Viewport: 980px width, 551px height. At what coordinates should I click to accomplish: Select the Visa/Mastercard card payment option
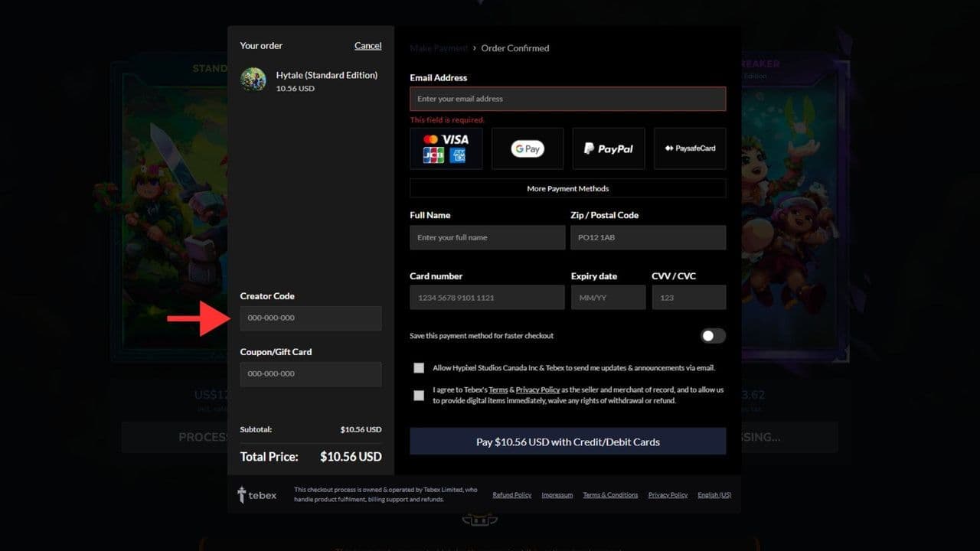click(446, 148)
